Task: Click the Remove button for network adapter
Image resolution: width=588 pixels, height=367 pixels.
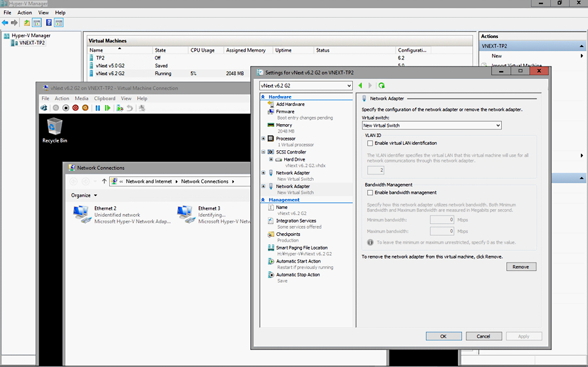Action: tap(521, 267)
